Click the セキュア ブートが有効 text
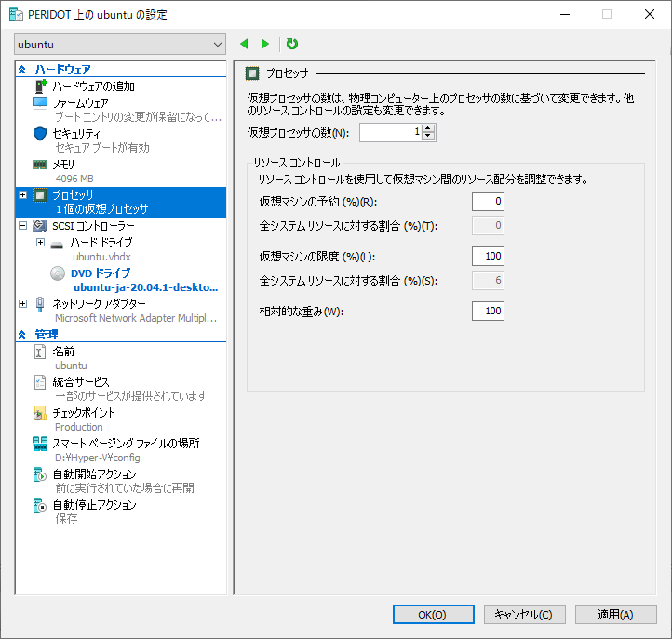672x639 pixels. (x=102, y=148)
